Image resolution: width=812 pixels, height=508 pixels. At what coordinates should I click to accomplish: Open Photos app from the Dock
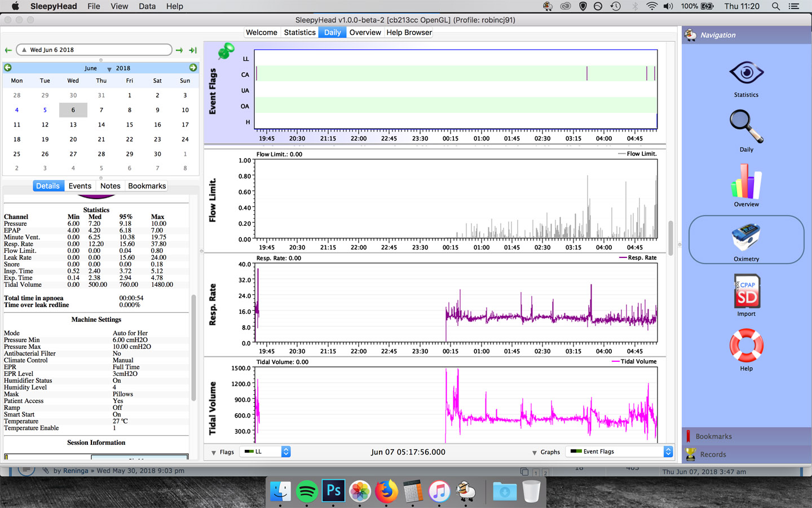tap(360, 491)
